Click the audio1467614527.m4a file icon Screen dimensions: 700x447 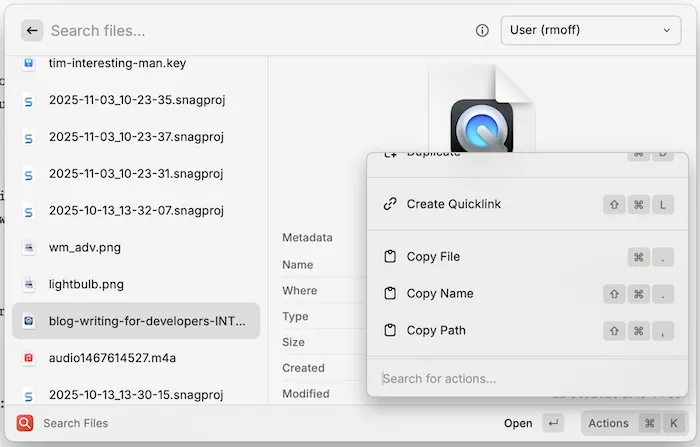click(29, 357)
